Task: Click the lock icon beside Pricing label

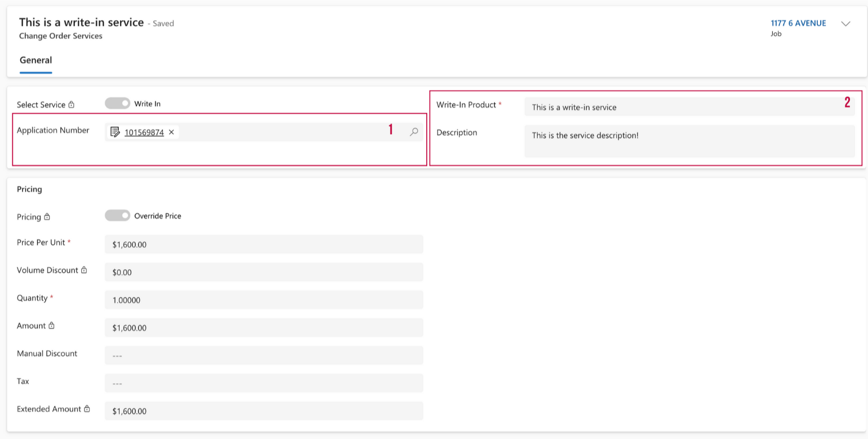Action: 47,217
